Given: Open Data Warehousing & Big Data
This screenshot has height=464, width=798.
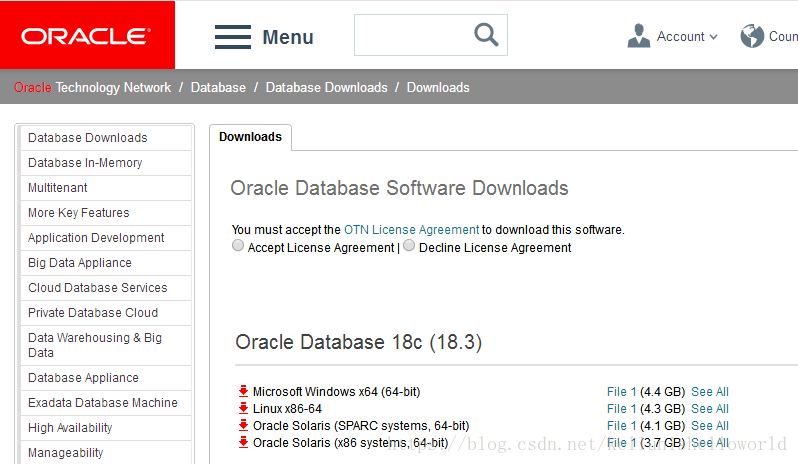Looking at the screenshot, I should (x=105, y=345).
